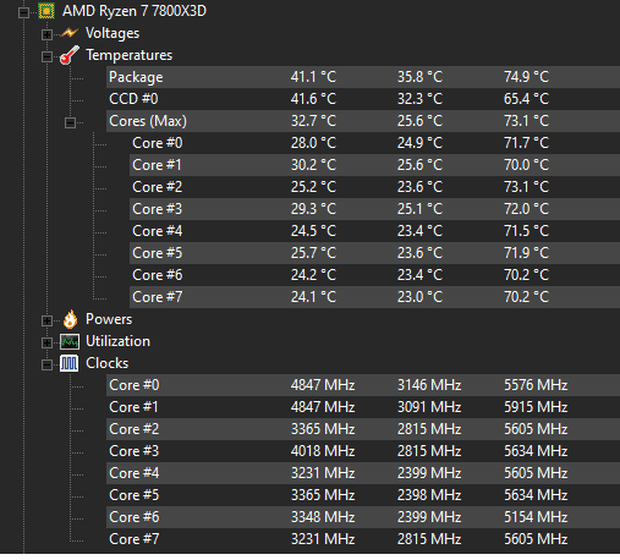Select the Clocks tree label
The image size is (620, 560).
pyautogui.click(x=107, y=363)
